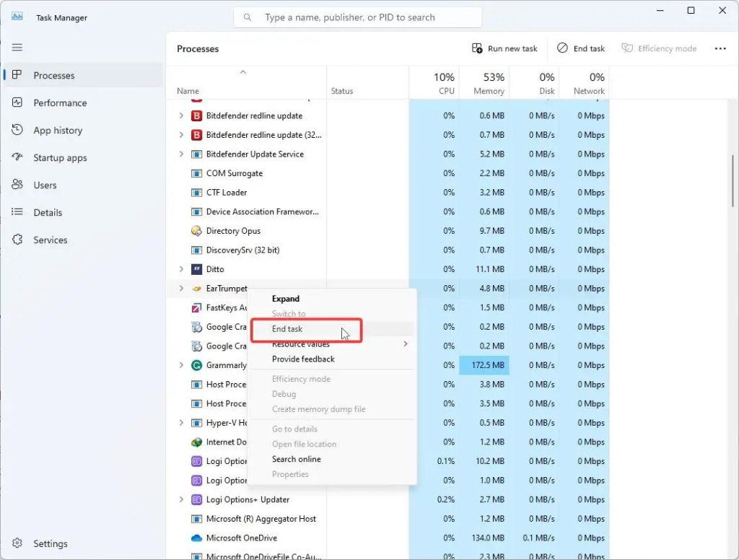Click the COM Surrogate process icon
This screenshot has width=739, height=560.
point(196,173)
